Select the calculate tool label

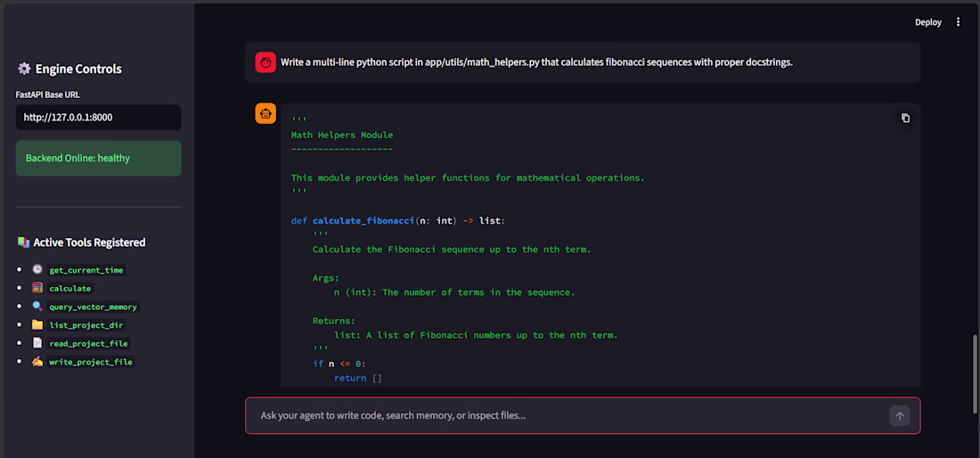[x=70, y=289]
